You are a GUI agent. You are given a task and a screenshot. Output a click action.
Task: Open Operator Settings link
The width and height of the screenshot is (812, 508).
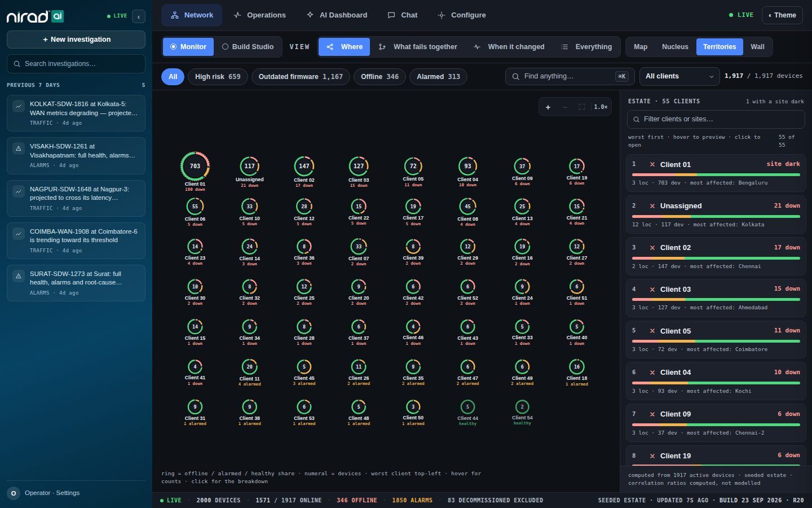pos(52,493)
